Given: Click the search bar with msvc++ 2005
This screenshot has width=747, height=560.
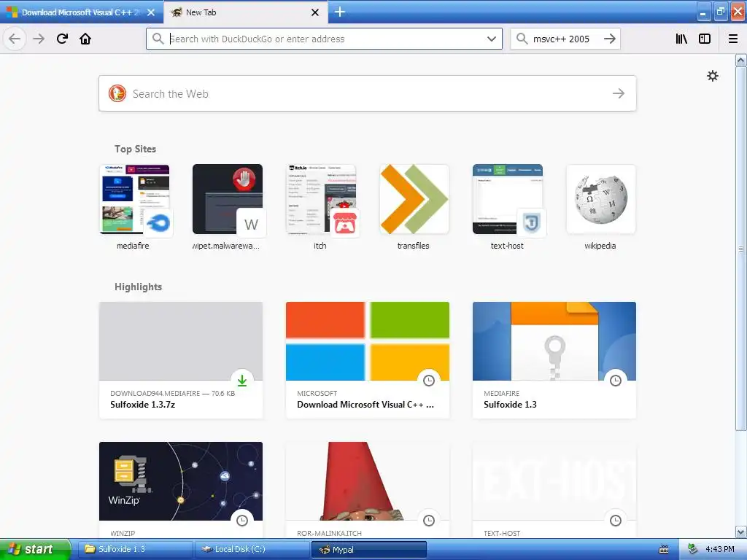Looking at the screenshot, I should pyautogui.click(x=565, y=39).
